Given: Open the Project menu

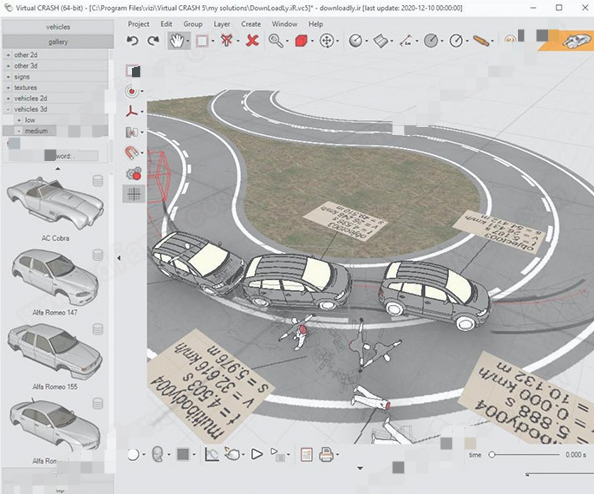Looking at the screenshot, I should (x=138, y=24).
